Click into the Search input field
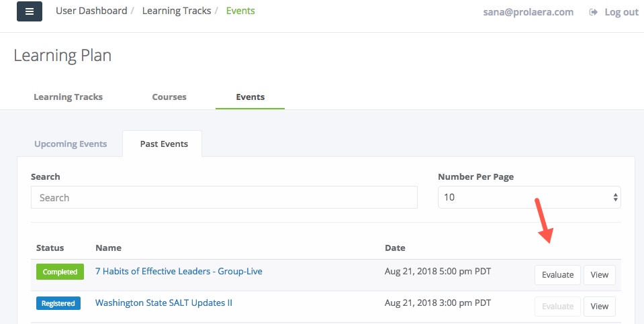The width and height of the screenshot is (644, 324). click(224, 197)
